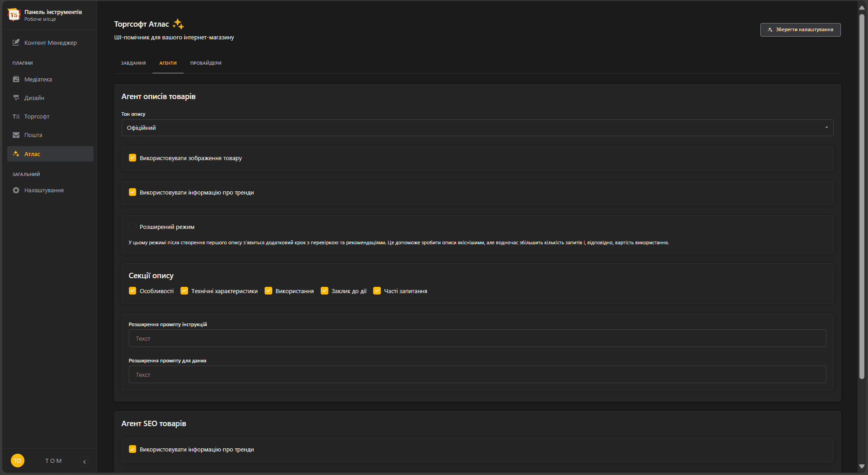Click the TO user avatar
The width and height of the screenshot is (868, 475).
click(x=17, y=461)
